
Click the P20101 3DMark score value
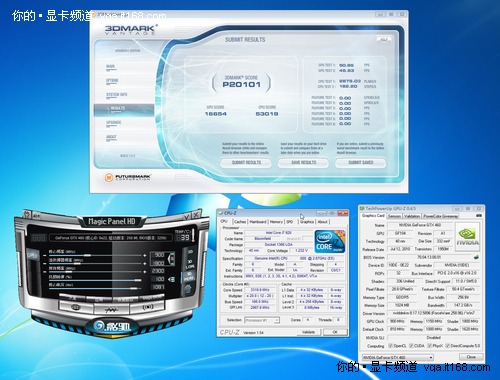point(241,85)
